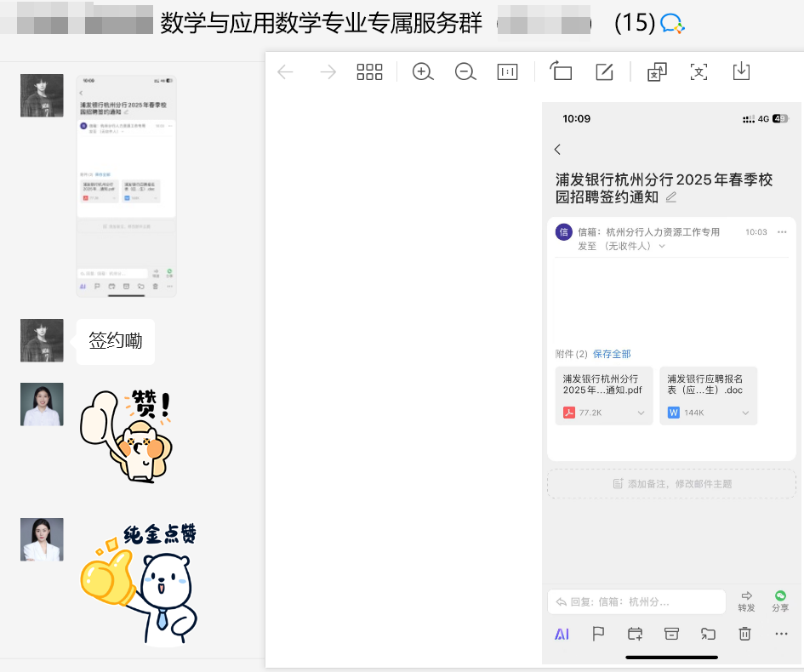
Task: Extract text with the OCR icon
Action: [x=699, y=72]
